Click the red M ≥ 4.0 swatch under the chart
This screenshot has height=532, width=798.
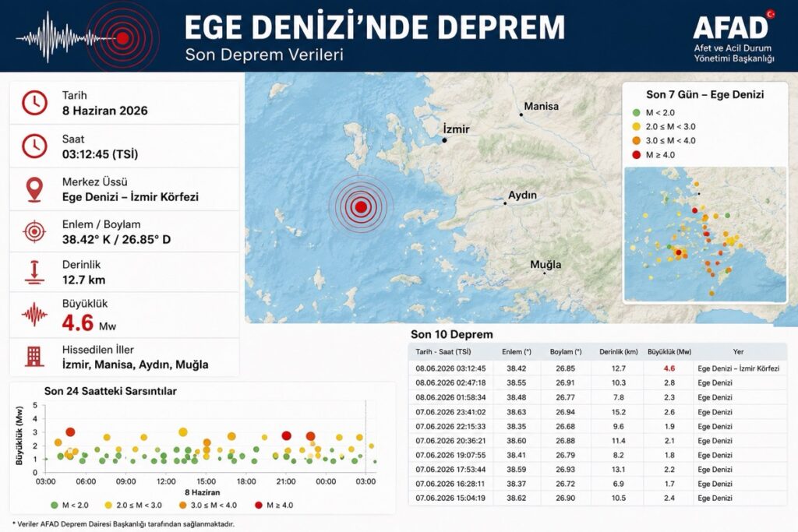259,505
